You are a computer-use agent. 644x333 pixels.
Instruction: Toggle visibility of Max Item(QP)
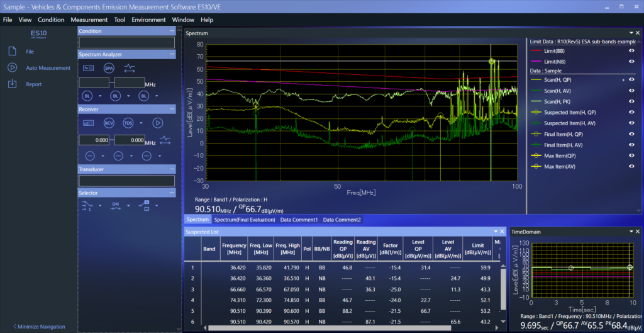(631, 155)
